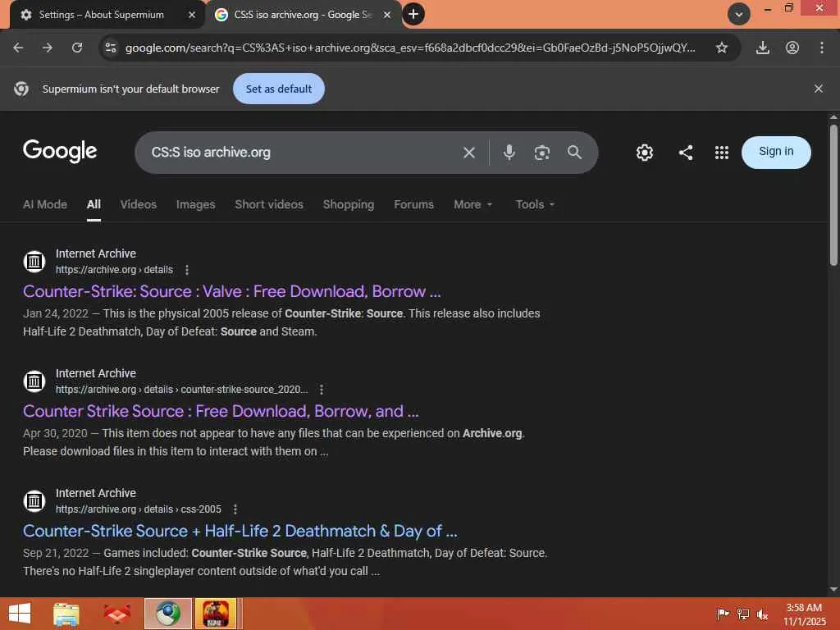
Task: Open Google quick settings gear
Action: coord(645,153)
